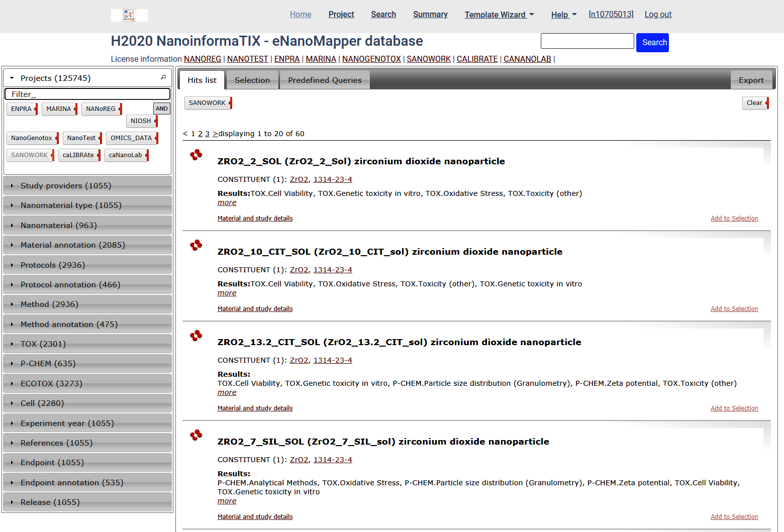The height and width of the screenshot is (532, 784).
Task: Click molecule icon beside ZRO2_13.2_CIT_SOL result
Action: [196, 336]
